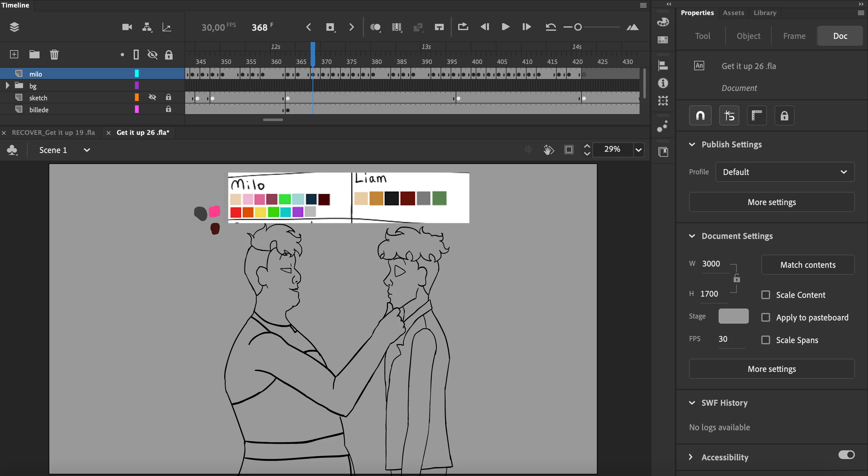
Task: Toggle the Clip content outside stage icon
Action: [569, 150]
